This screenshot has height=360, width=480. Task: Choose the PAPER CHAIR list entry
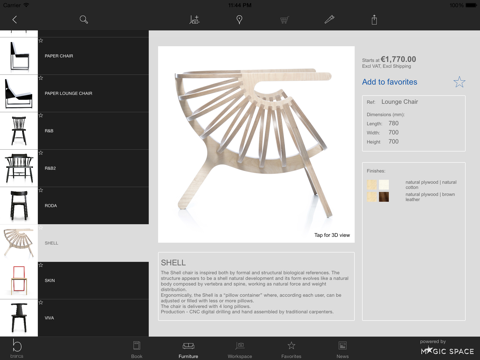click(x=93, y=56)
